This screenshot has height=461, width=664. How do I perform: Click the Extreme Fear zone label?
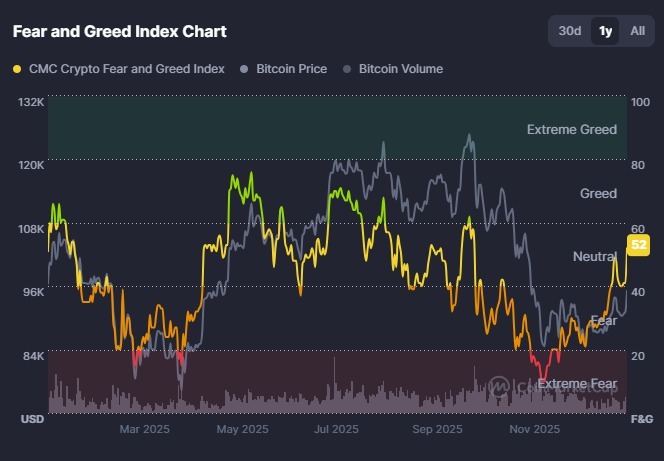[x=577, y=383]
